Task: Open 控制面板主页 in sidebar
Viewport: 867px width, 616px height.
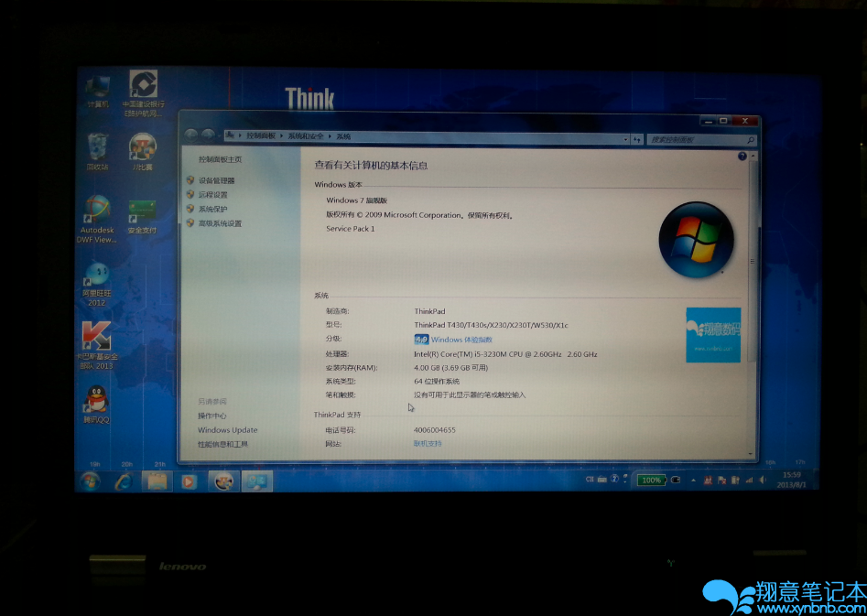Action: point(220,159)
